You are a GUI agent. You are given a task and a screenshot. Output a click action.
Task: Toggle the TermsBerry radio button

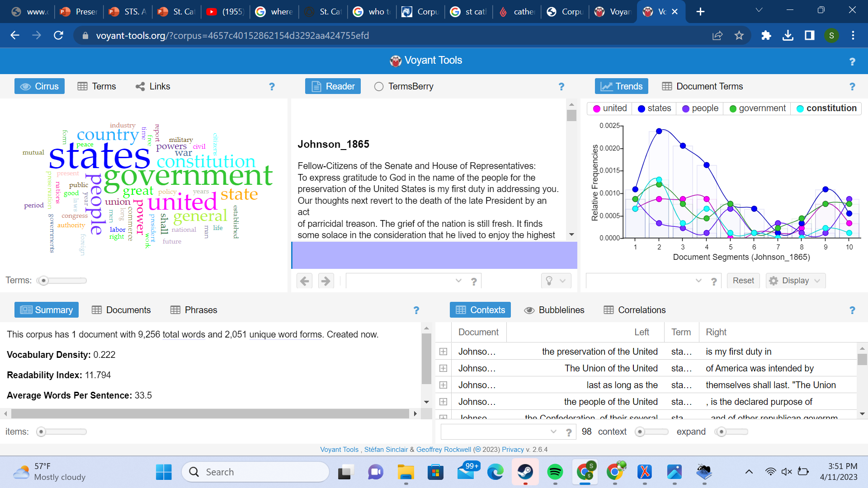[378, 86]
